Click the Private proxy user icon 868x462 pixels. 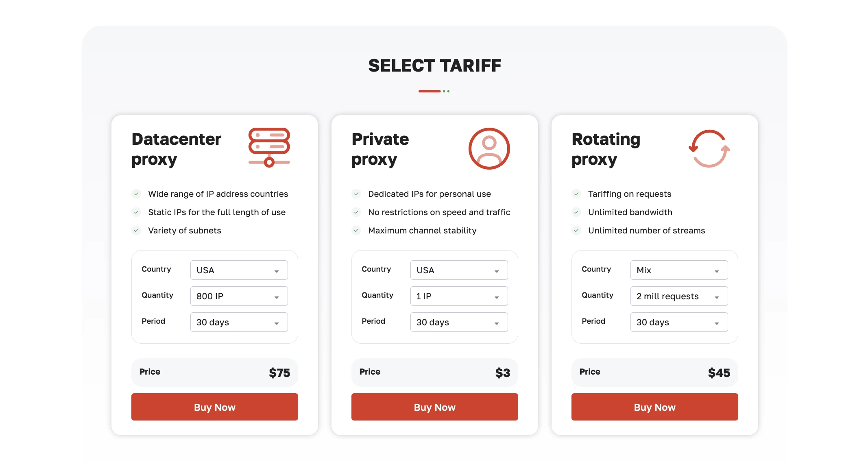(x=489, y=148)
